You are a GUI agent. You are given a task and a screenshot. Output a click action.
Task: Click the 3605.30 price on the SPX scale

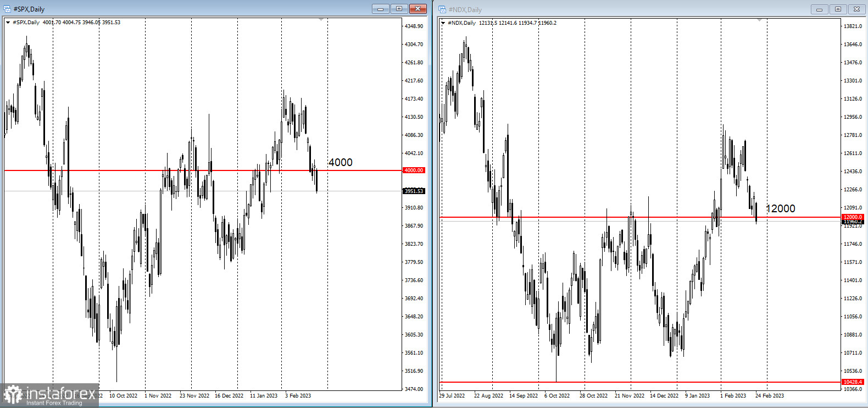(414, 335)
